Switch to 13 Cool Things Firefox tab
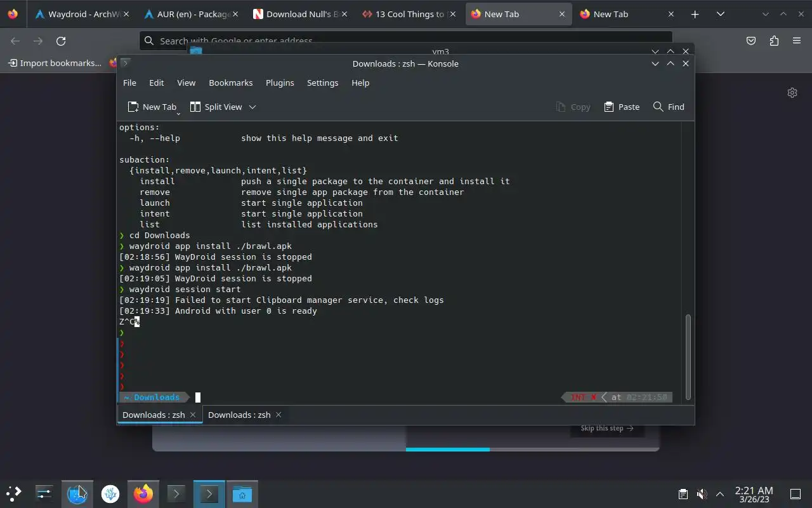This screenshot has height=508, width=812. (408, 14)
